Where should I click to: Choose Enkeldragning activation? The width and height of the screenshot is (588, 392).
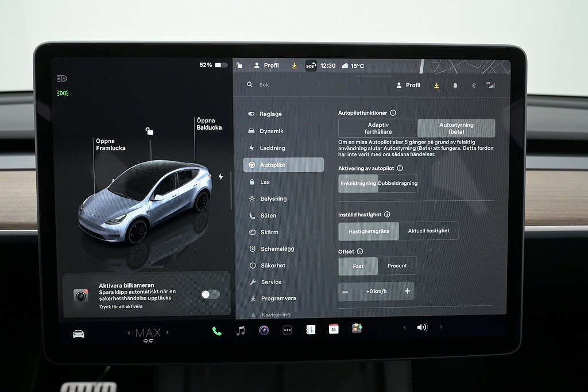tap(358, 183)
